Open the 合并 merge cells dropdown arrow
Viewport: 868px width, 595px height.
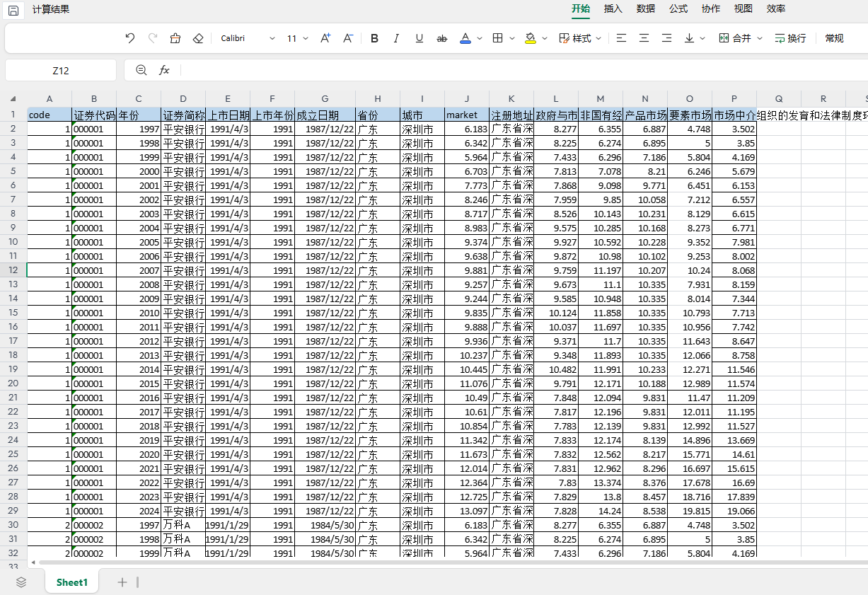click(760, 38)
